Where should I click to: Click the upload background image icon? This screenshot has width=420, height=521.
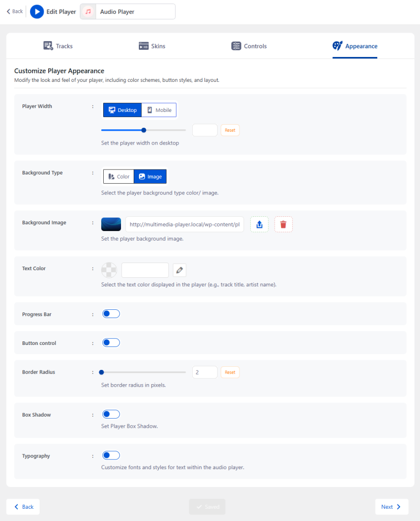pos(259,224)
